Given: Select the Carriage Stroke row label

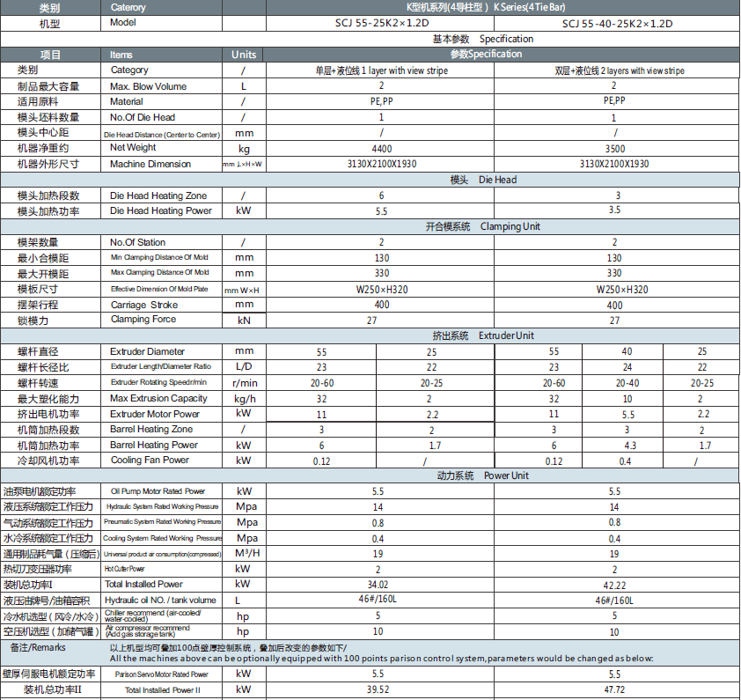Looking at the screenshot, I should tap(143, 305).
